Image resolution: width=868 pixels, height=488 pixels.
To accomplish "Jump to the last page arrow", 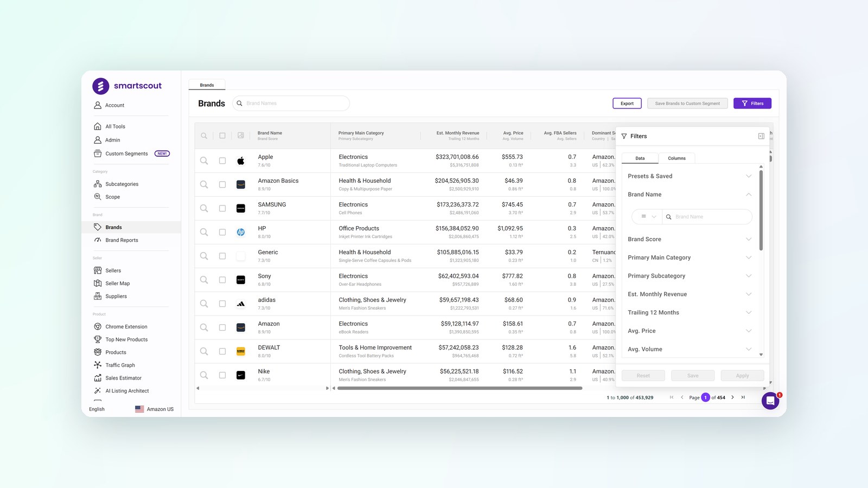I will pos(743,397).
